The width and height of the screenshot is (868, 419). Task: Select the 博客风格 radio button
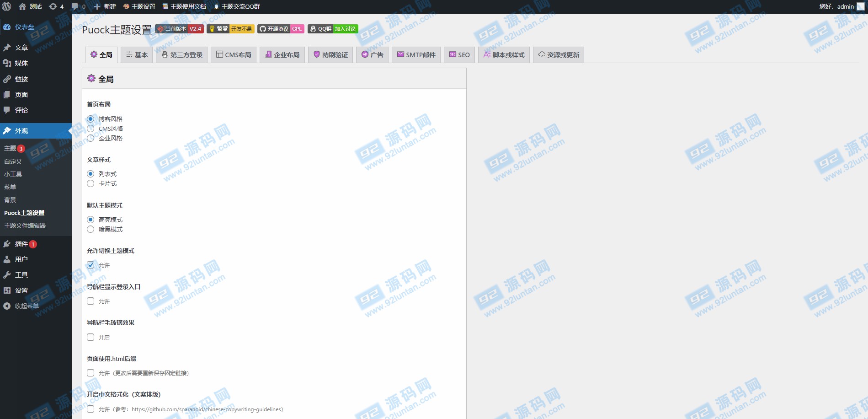point(91,119)
